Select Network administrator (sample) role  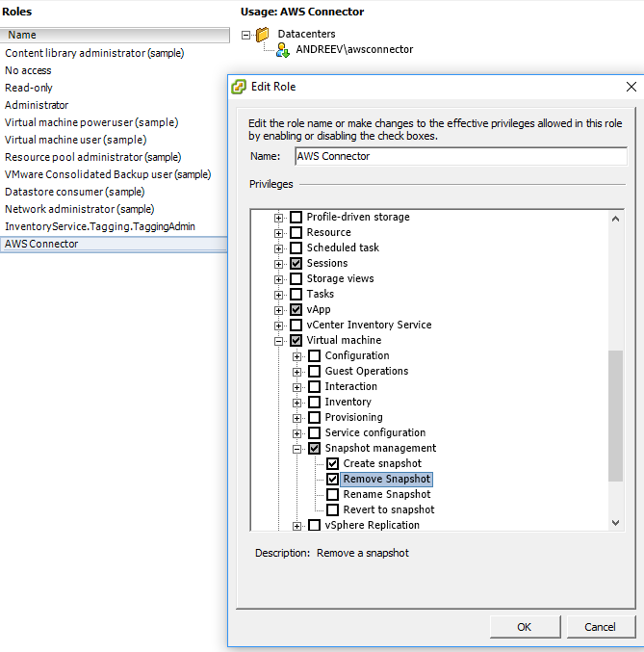pyautogui.click(x=80, y=209)
